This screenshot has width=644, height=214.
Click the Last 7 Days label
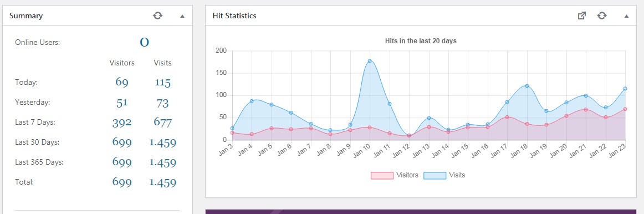(35, 123)
